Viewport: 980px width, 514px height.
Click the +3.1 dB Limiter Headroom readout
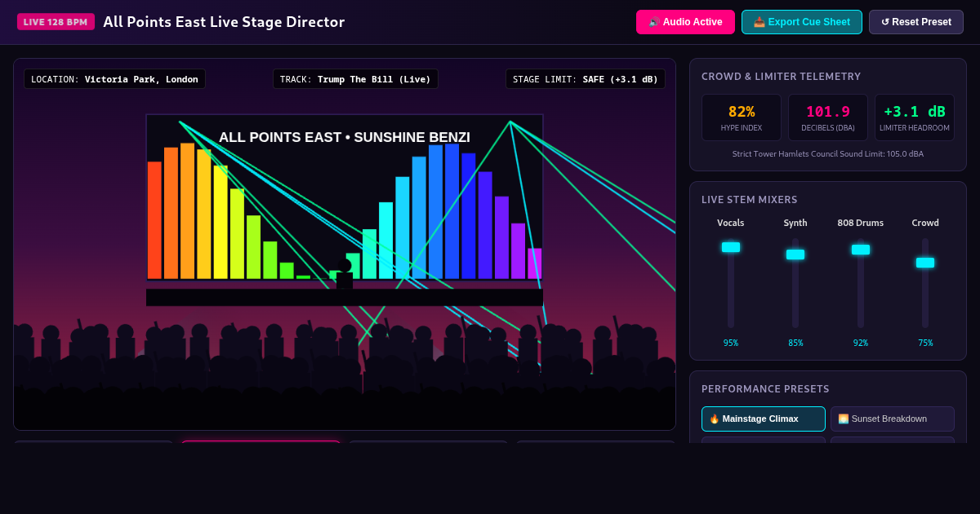click(915, 117)
